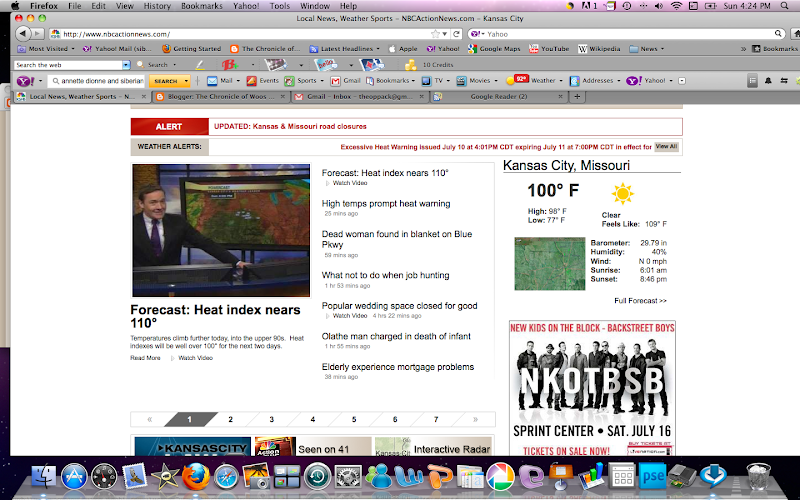Click the Movies clapperboard icon
This screenshot has width=800, height=500.
pyautogui.click(x=461, y=81)
